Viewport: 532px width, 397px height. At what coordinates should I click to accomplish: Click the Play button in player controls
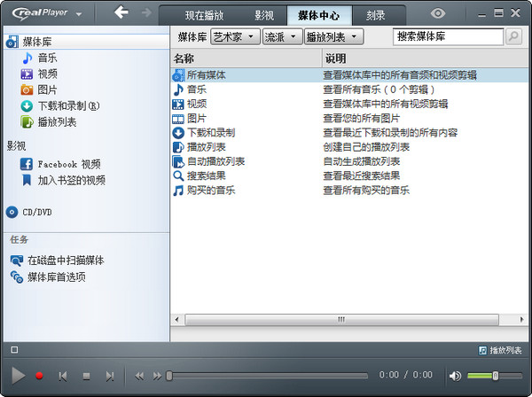pyautogui.click(x=18, y=376)
